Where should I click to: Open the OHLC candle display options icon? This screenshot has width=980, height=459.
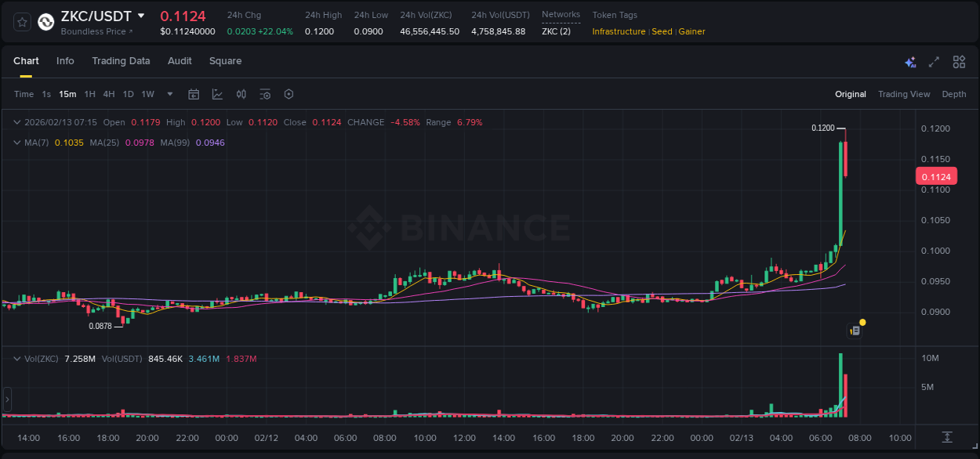pyautogui.click(x=241, y=94)
